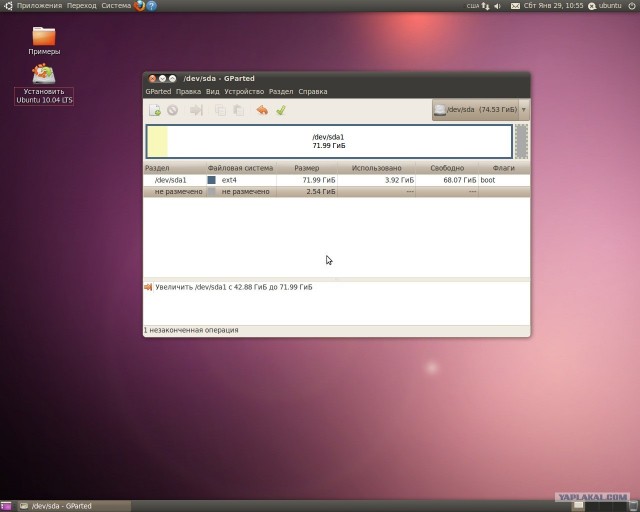Click the Свободно column header
This screenshot has width=640, height=512.
coord(447,168)
